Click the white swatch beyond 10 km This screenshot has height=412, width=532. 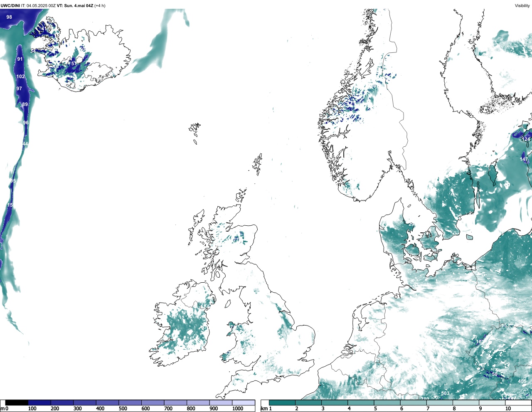tap(518, 403)
